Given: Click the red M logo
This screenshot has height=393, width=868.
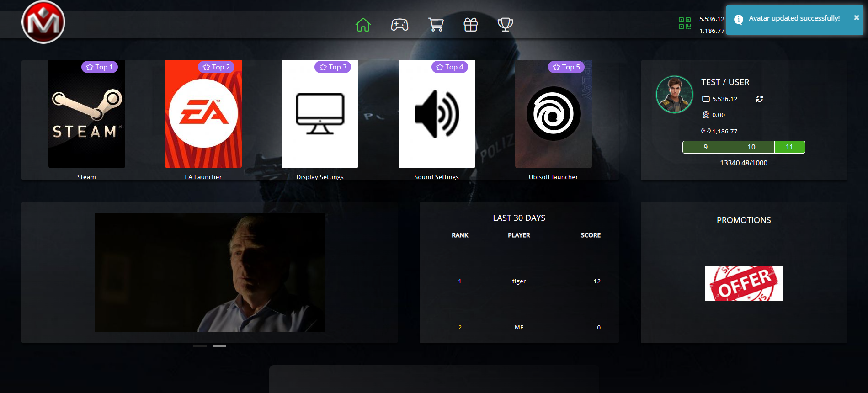Looking at the screenshot, I should tap(43, 22).
